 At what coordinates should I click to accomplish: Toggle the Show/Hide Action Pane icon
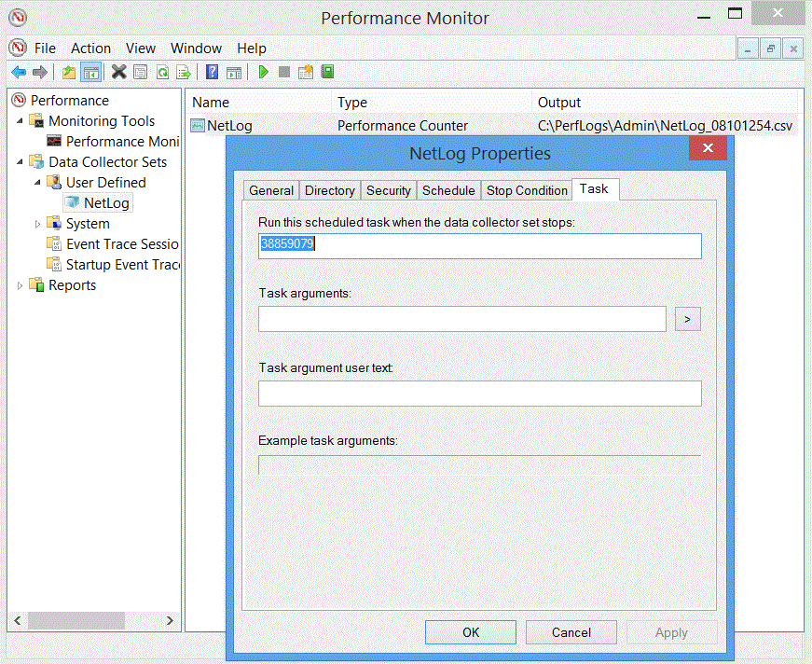tap(234, 72)
